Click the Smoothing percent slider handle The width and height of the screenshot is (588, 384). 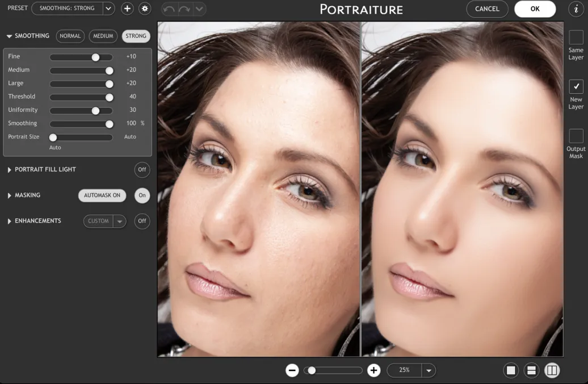pyautogui.click(x=109, y=124)
